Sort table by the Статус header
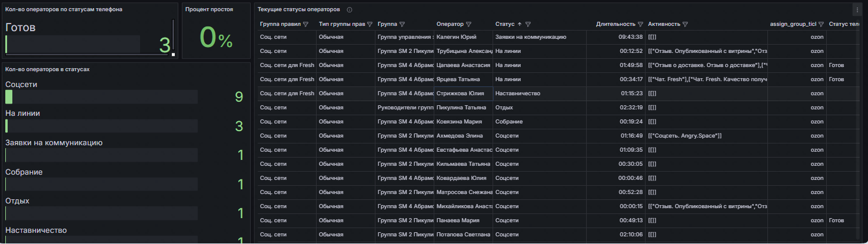 pyautogui.click(x=504, y=25)
